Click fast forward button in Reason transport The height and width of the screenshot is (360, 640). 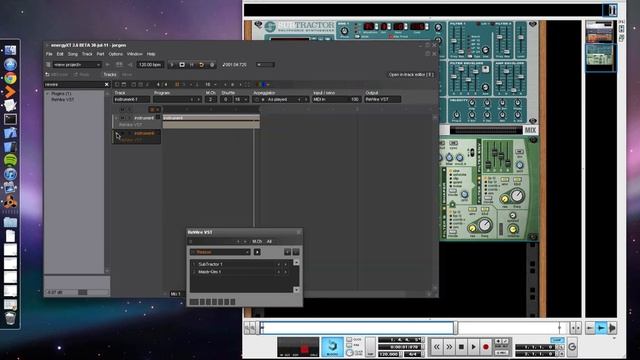[x=449, y=347]
